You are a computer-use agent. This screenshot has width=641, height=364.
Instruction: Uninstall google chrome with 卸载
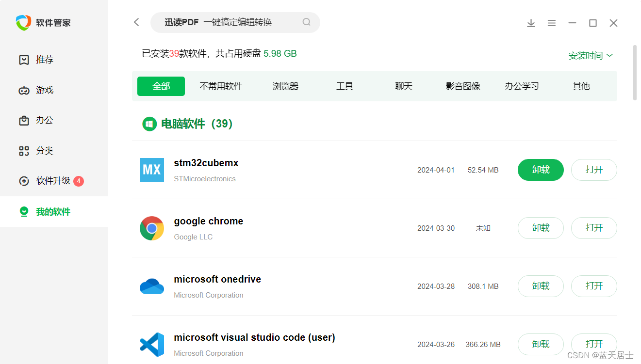[541, 228]
